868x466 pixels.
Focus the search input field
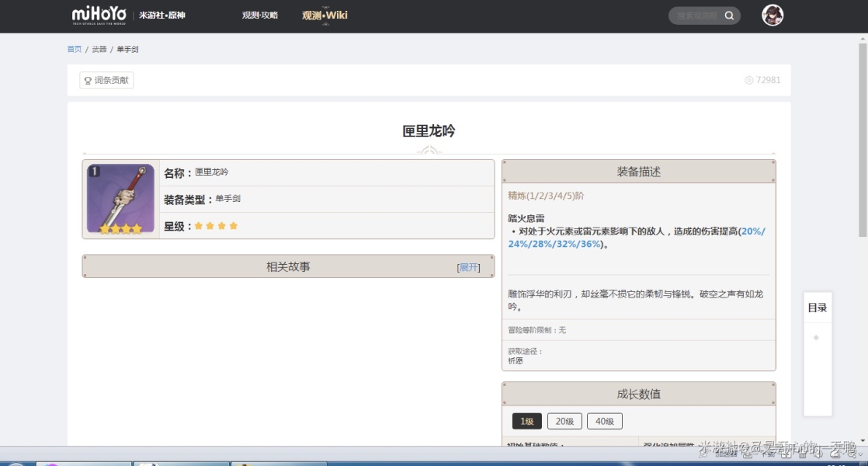pos(697,16)
